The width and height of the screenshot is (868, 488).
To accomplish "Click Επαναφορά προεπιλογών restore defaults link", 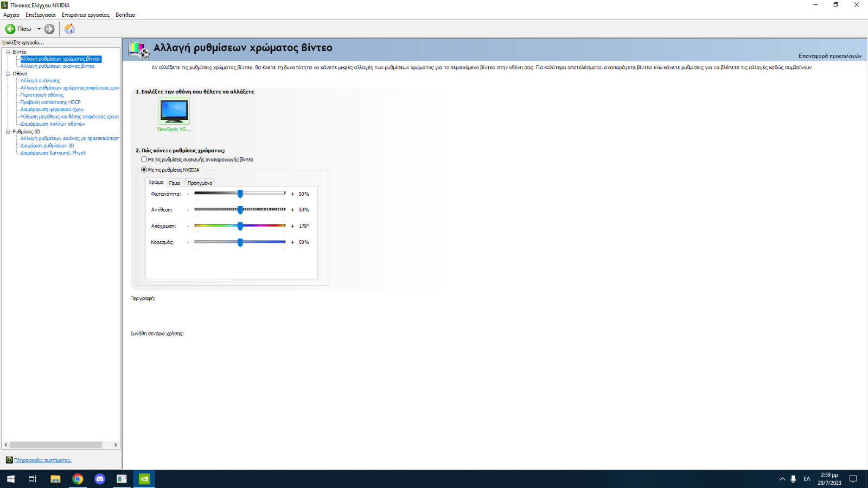I will click(x=830, y=56).
